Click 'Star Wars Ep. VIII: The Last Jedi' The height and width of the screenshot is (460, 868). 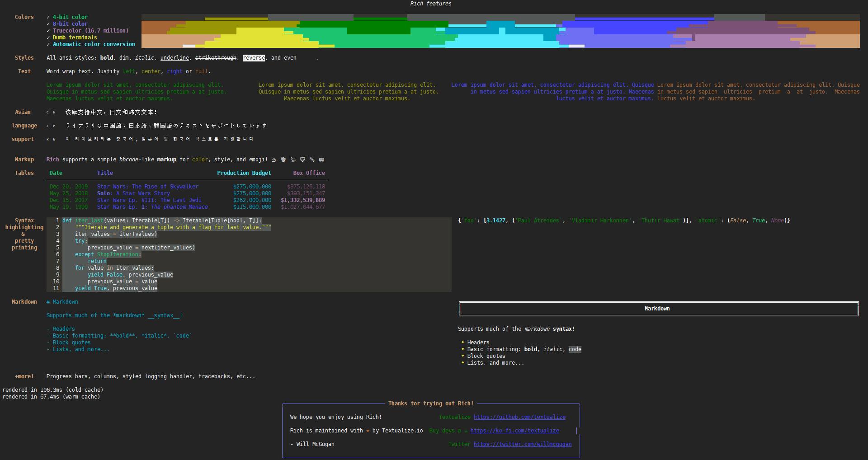(x=149, y=200)
